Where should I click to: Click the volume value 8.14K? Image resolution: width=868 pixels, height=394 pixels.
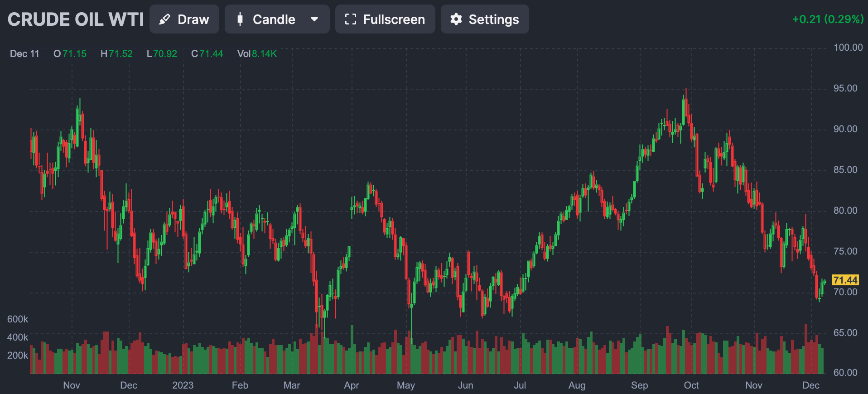[x=264, y=54]
